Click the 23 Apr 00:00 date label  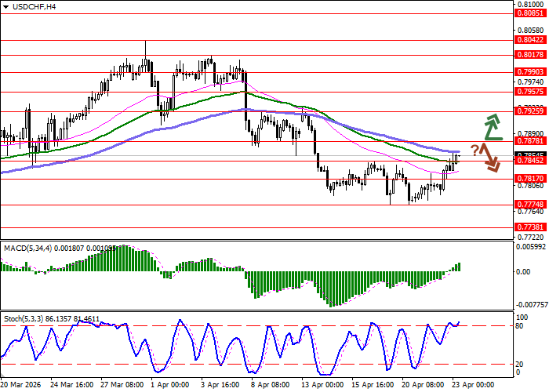click(473, 385)
